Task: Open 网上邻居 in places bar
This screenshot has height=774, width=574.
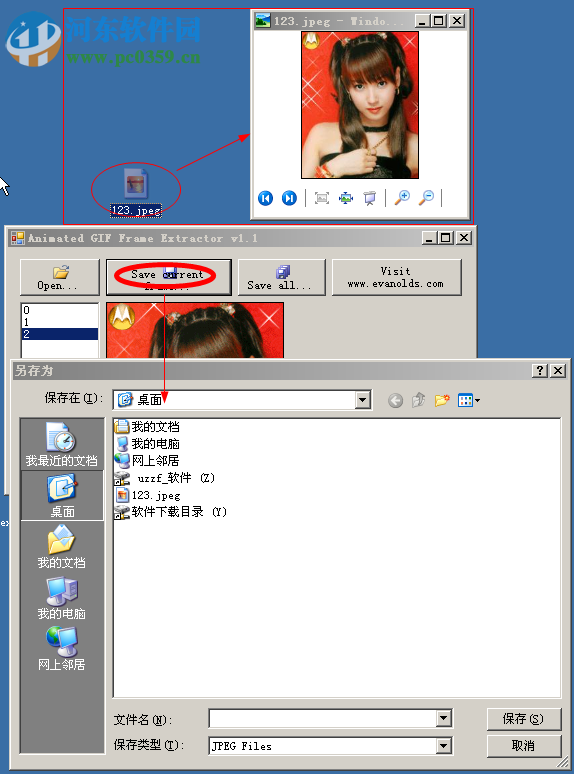Action: coord(62,649)
